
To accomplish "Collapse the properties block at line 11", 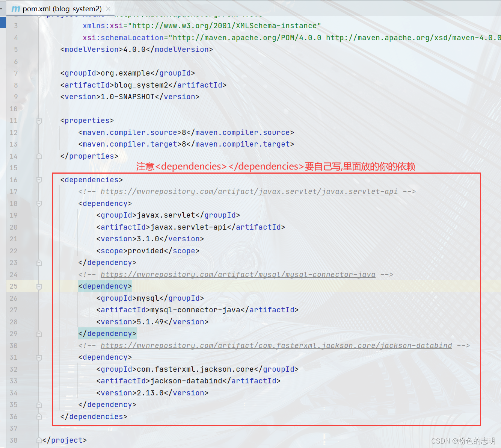I will pyautogui.click(x=39, y=121).
